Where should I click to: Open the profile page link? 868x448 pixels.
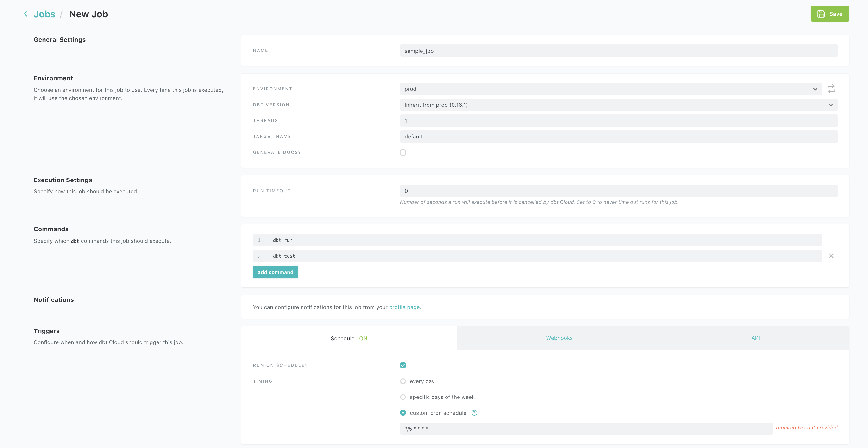point(404,307)
